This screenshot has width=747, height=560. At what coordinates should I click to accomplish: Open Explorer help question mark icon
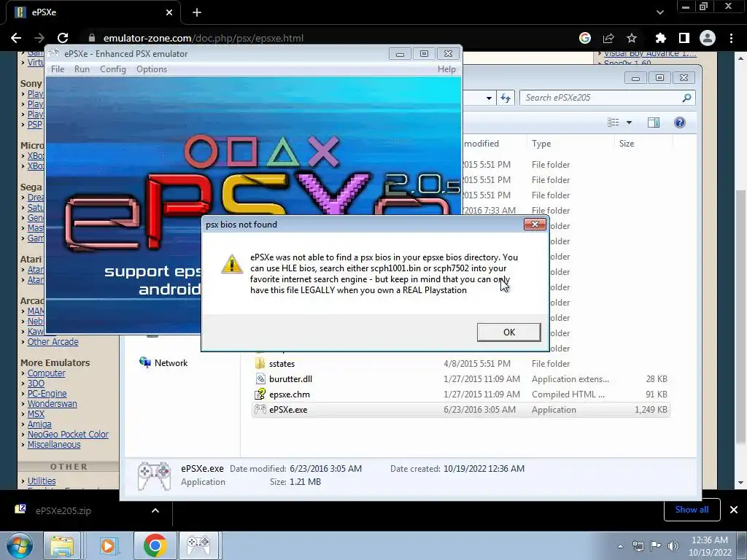pyautogui.click(x=679, y=122)
